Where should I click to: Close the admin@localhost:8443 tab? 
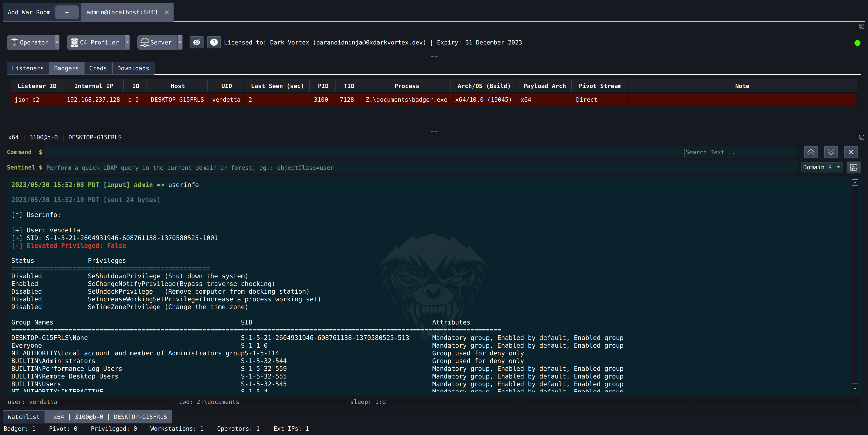[x=167, y=12]
